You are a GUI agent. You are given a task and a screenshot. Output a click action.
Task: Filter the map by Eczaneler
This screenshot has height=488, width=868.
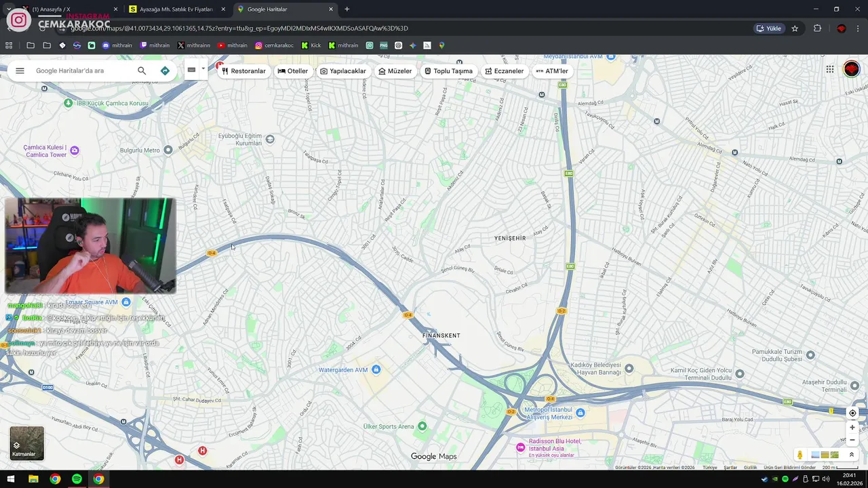pos(505,71)
